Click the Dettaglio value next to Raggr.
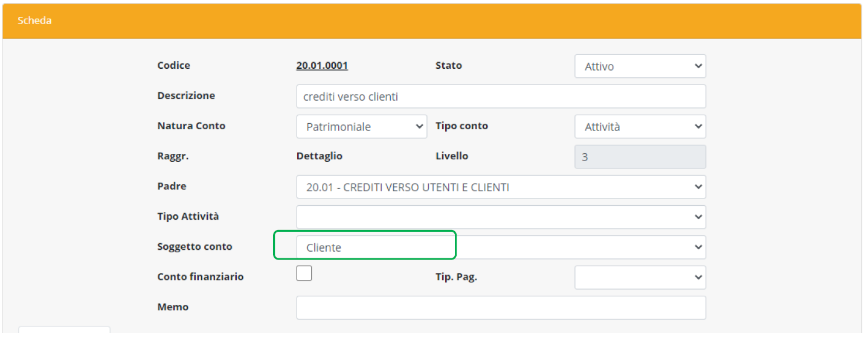 point(319,156)
